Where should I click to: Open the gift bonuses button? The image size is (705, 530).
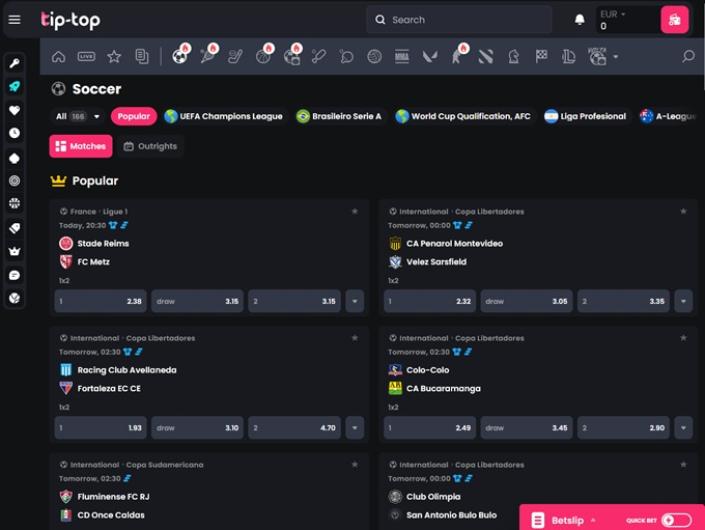674,20
